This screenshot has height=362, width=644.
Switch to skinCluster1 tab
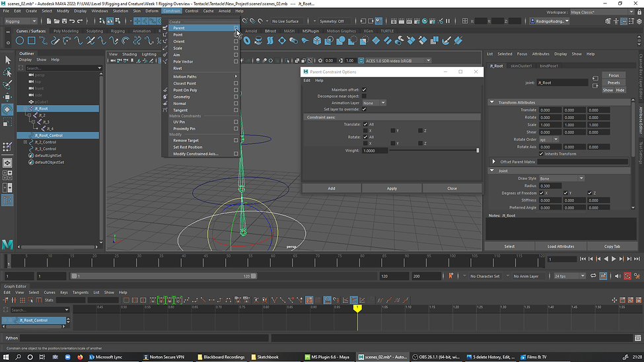click(521, 66)
